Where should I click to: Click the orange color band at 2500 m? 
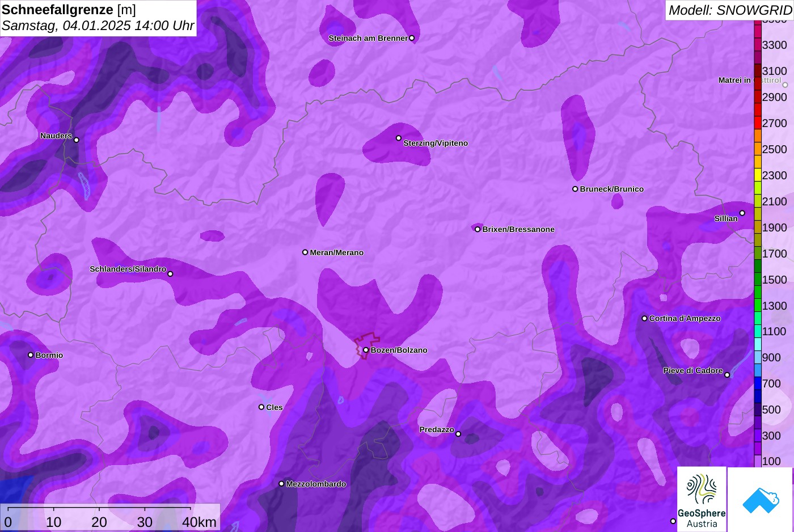click(x=758, y=149)
